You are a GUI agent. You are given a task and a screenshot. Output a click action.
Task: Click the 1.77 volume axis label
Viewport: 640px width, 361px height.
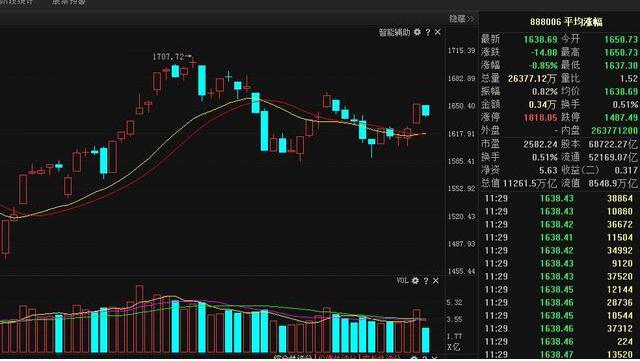pyautogui.click(x=454, y=336)
